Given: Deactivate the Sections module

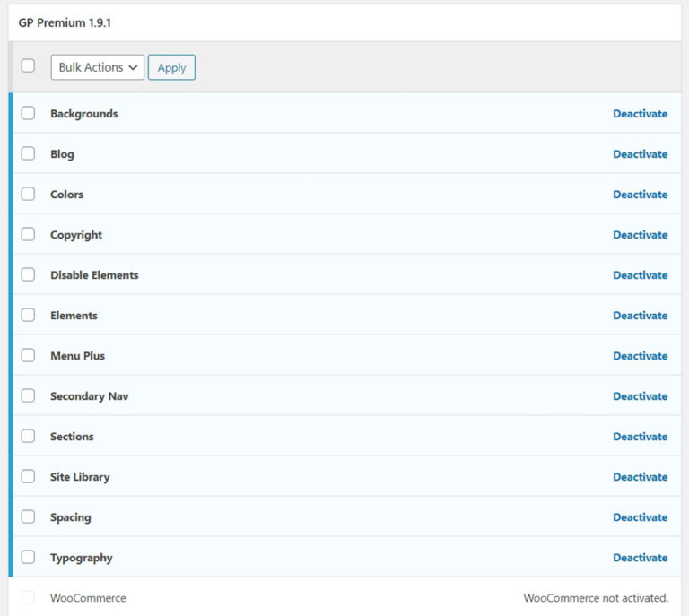Looking at the screenshot, I should click(x=640, y=437).
